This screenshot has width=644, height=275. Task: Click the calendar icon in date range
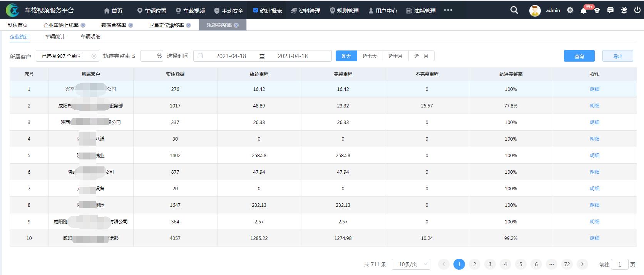click(x=200, y=56)
